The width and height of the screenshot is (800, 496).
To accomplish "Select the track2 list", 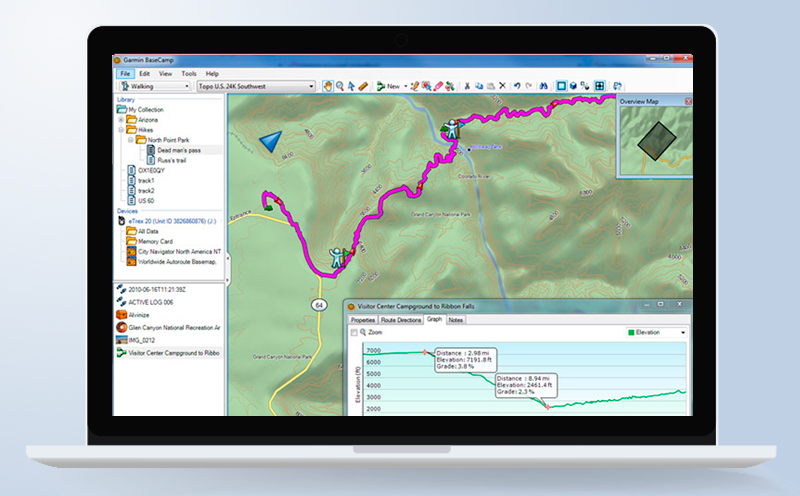I will click(146, 191).
